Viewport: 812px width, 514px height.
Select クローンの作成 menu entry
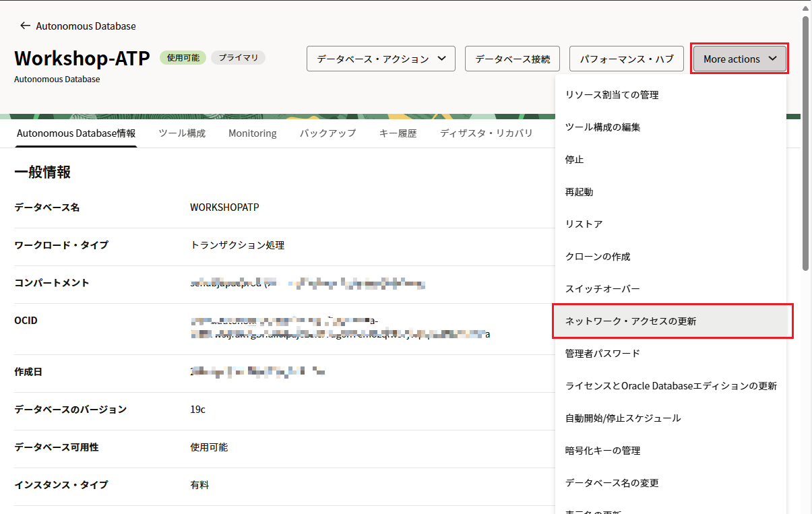coord(598,257)
